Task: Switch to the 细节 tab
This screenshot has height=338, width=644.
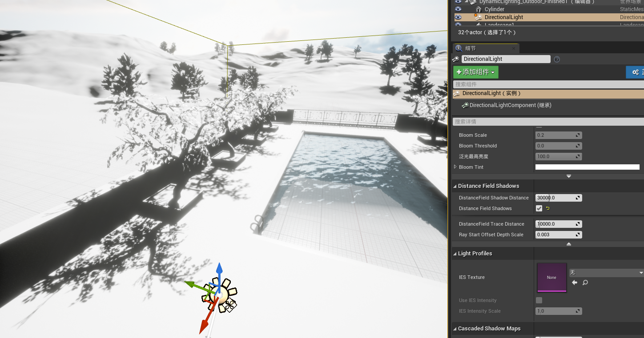Action: pyautogui.click(x=485, y=48)
